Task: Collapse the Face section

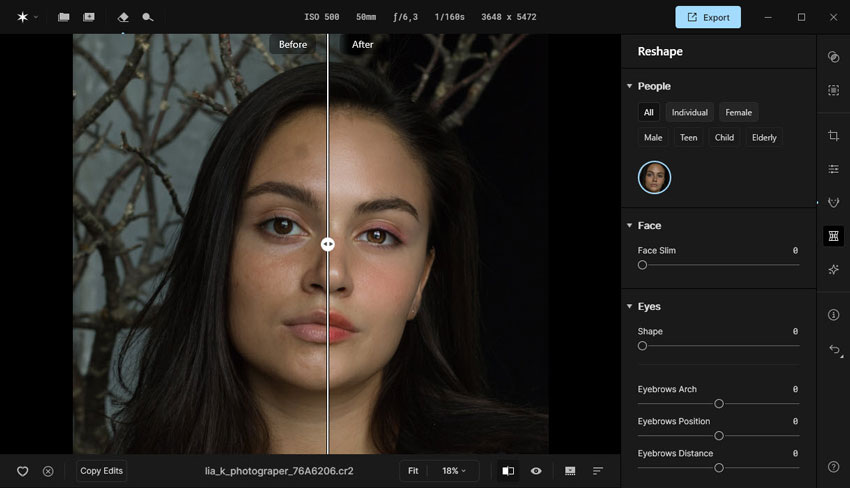Action: [629, 226]
